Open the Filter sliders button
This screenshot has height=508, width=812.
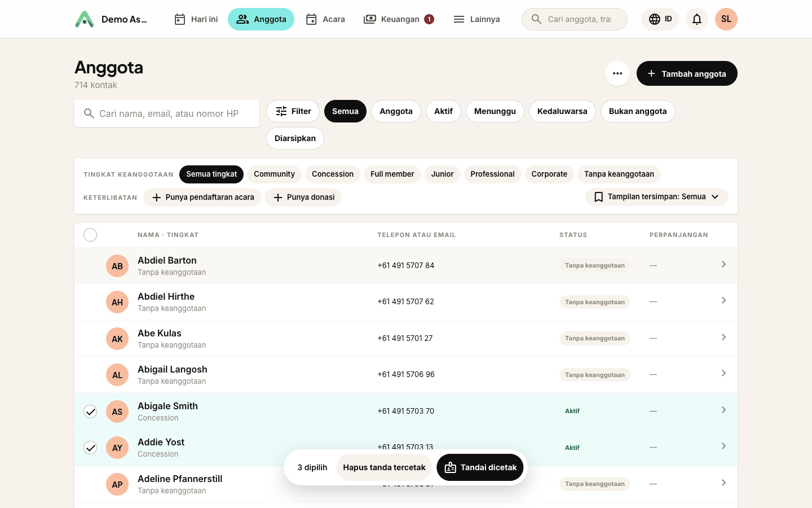point(293,111)
